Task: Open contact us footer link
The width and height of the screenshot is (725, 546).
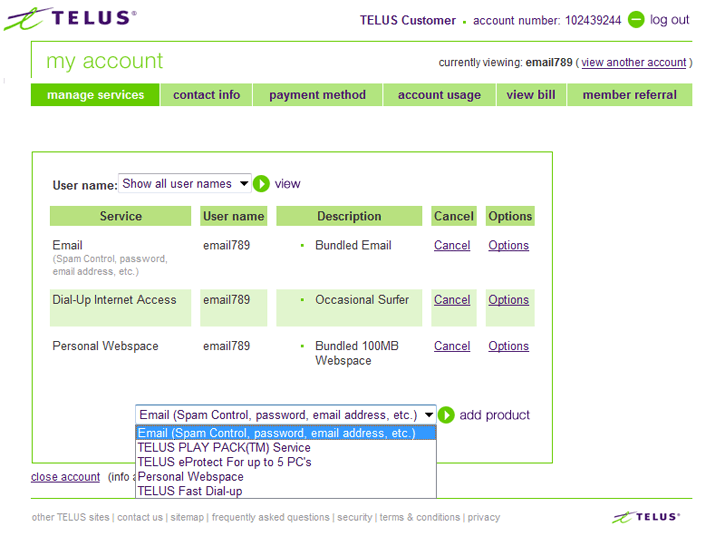Action: click(x=140, y=517)
